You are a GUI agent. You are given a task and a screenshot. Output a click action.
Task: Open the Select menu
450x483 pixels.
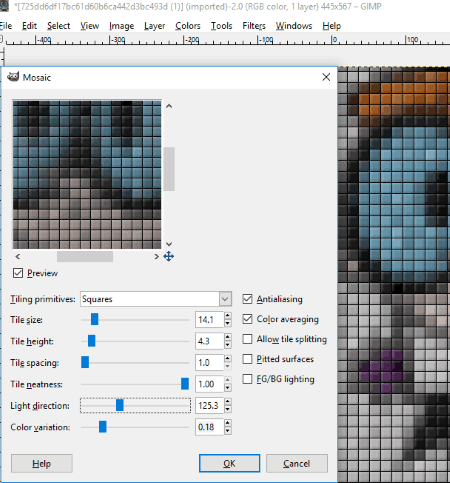pyautogui.click(x=58, y=26)
